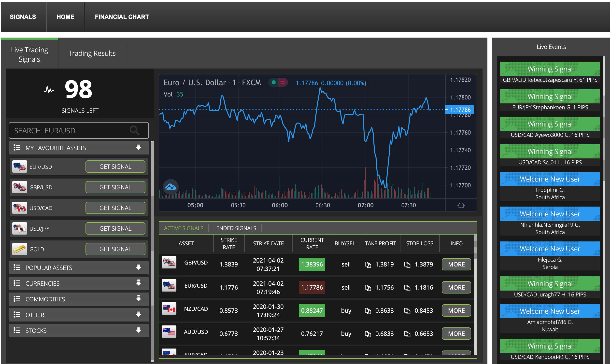The image size is (611, 364).
Task: Get signal for GBP/USD asset
Action: coord(115,187)
